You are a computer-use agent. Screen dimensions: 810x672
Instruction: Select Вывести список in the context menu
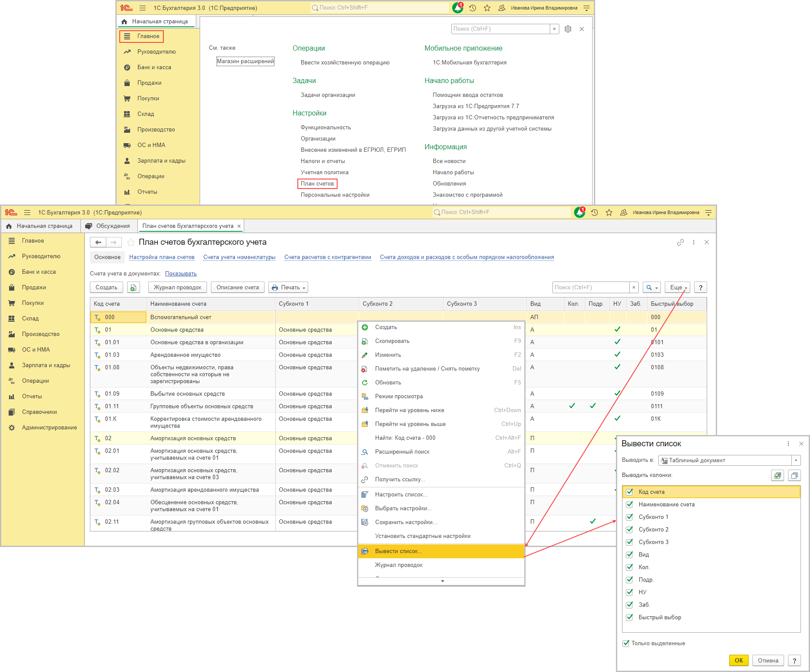(x=441, y=551)
